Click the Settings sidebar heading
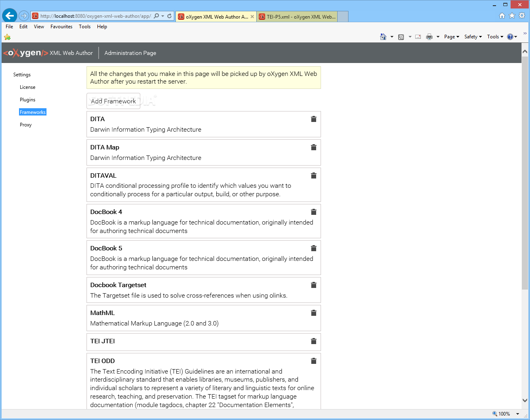 22,75
